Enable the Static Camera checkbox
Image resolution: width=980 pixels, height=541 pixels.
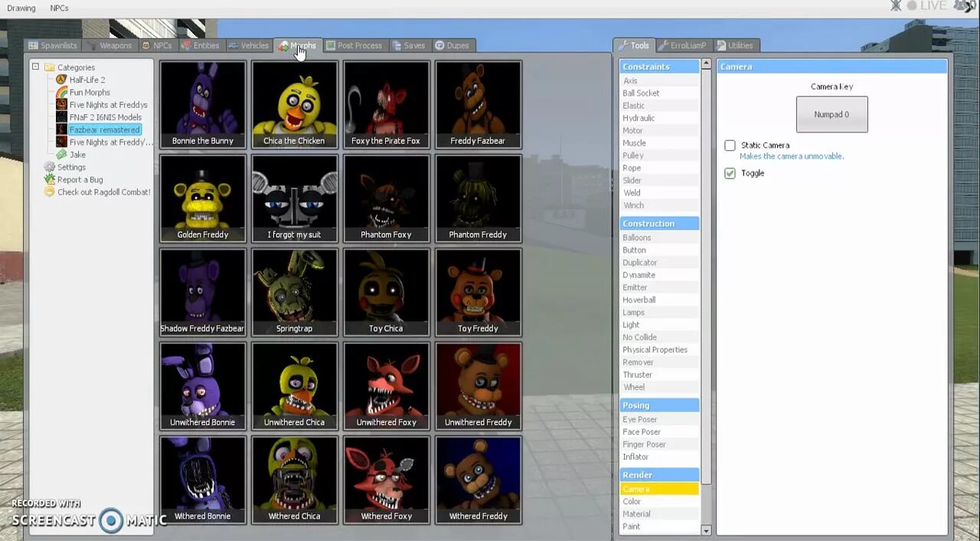[x=730, y=146]
